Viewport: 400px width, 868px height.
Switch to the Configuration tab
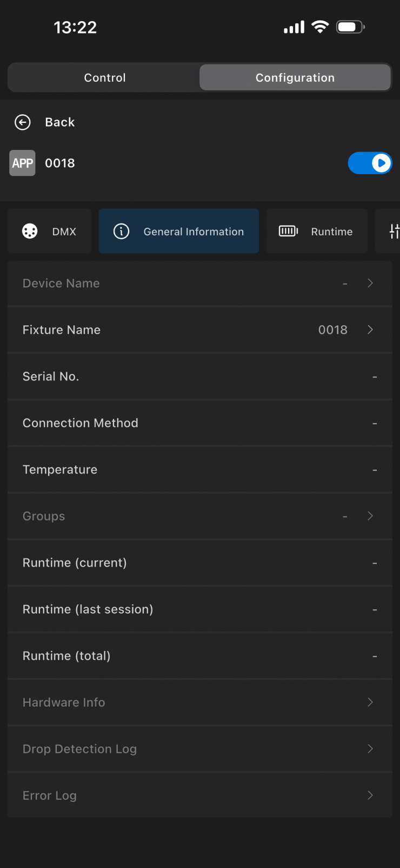tap(295, 77)
